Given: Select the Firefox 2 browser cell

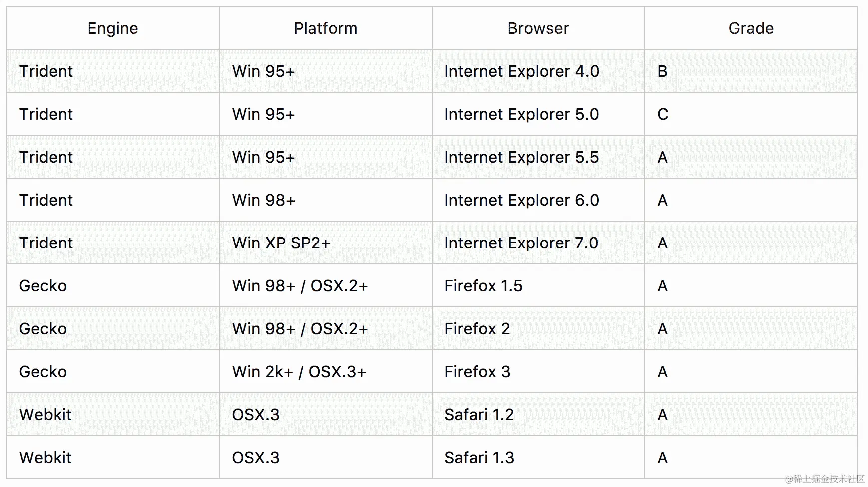Looking at the screenshot, I should pyautogui.click(x=477, y=329).
